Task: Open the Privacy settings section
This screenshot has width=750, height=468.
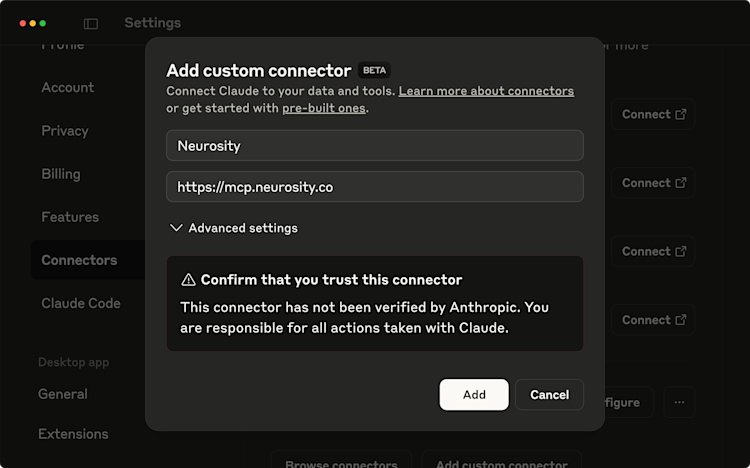Action: point(65,131)
